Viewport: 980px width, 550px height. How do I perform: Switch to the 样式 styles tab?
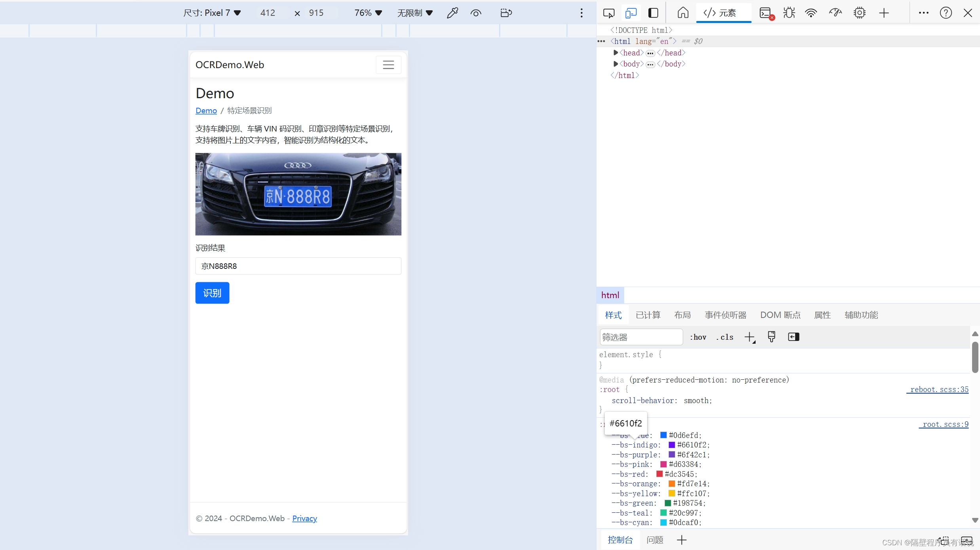click(x=613, y=315)
